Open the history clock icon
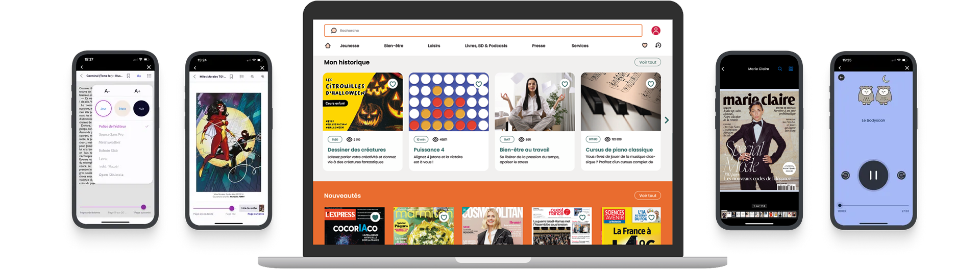Viewport: 980px width, 269px height. [658, 45]
